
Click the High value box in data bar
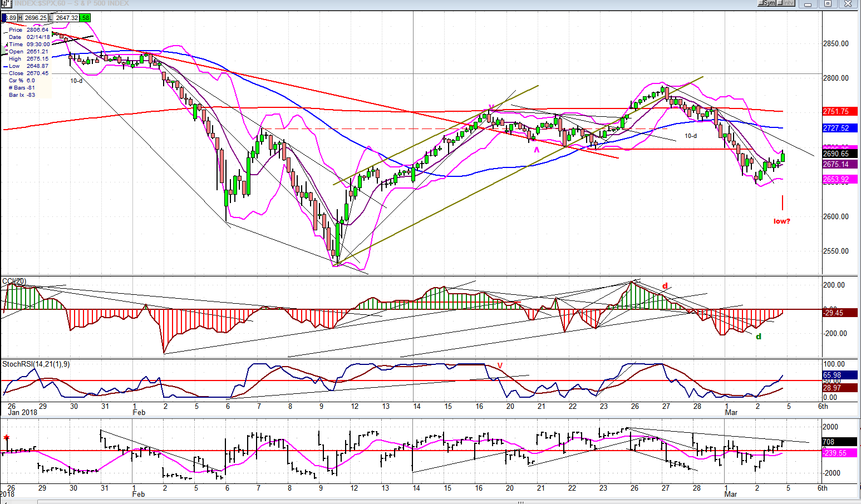(x=33, y=18)
